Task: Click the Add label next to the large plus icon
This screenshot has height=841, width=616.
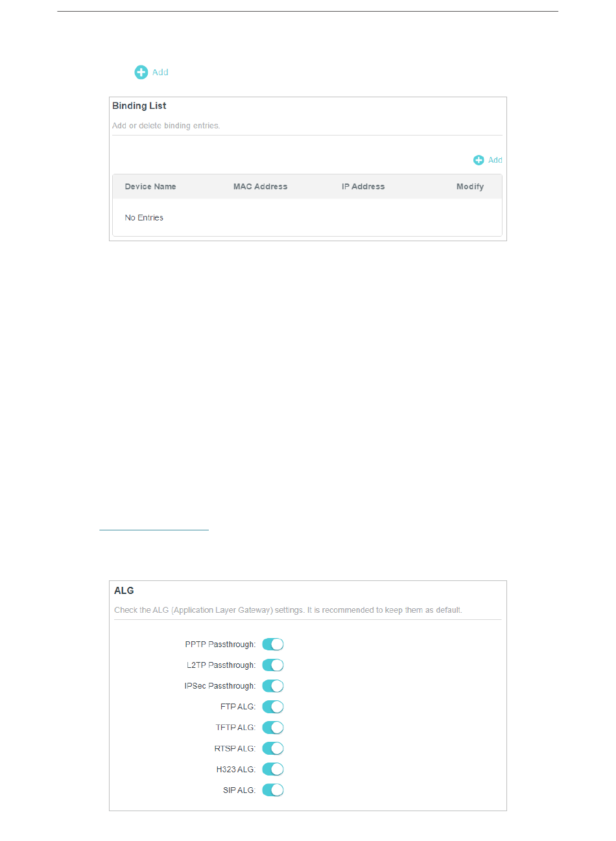Action: coord(160,73)
